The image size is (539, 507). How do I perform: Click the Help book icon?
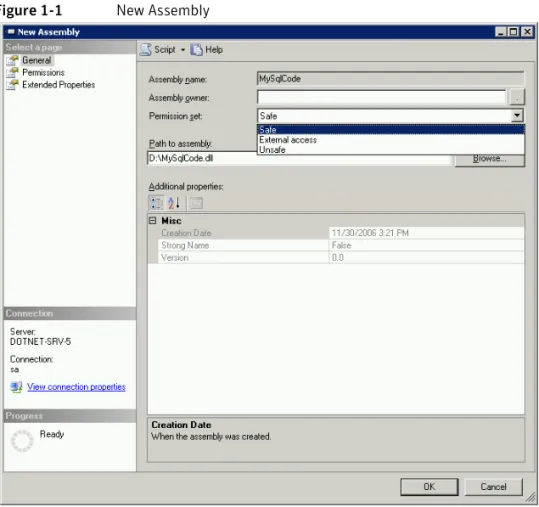(196, 50)
